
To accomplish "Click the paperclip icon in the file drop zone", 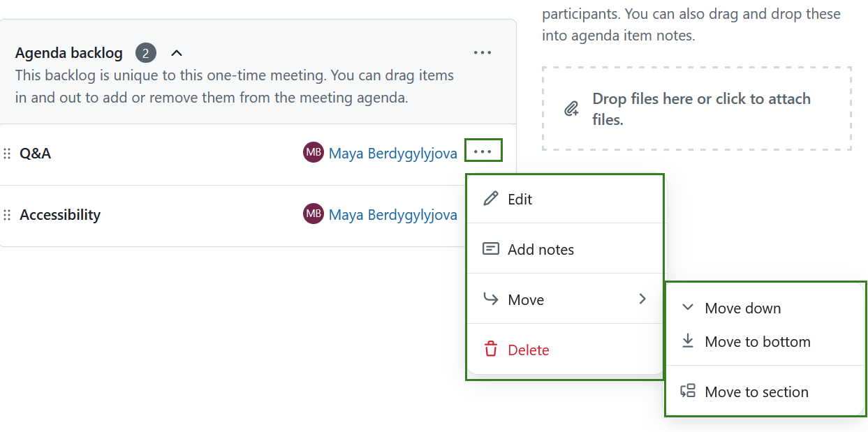I will point(572,108).
